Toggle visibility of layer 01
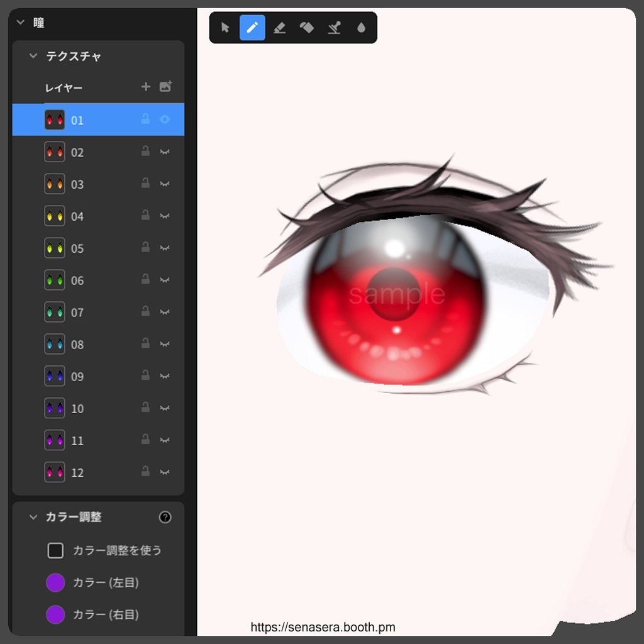Image resolution: width=644 pixels, height=644 pixels. click(165, 119)
